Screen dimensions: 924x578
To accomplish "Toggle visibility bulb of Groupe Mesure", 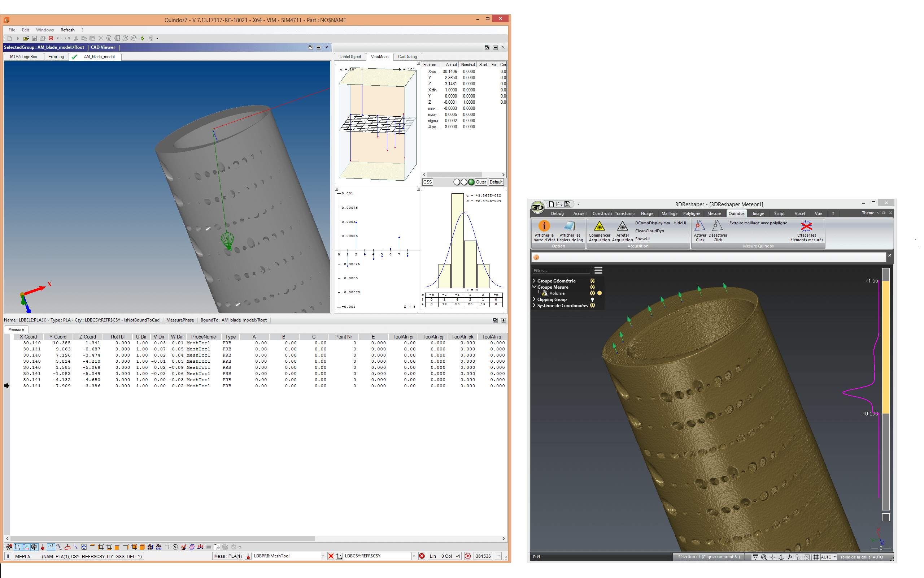I will pos(592,287).
